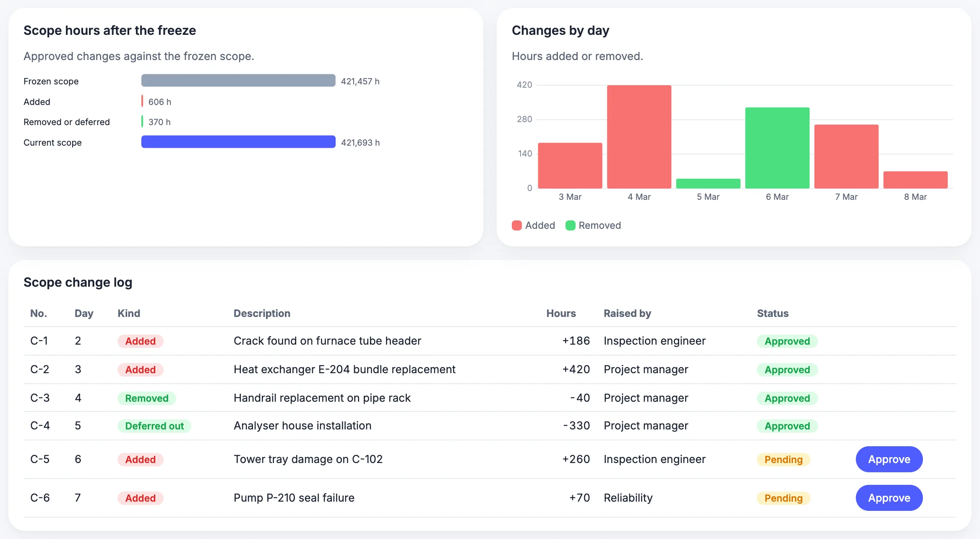Click the Kind column header
Screen dimensions: 980x539
129,314
